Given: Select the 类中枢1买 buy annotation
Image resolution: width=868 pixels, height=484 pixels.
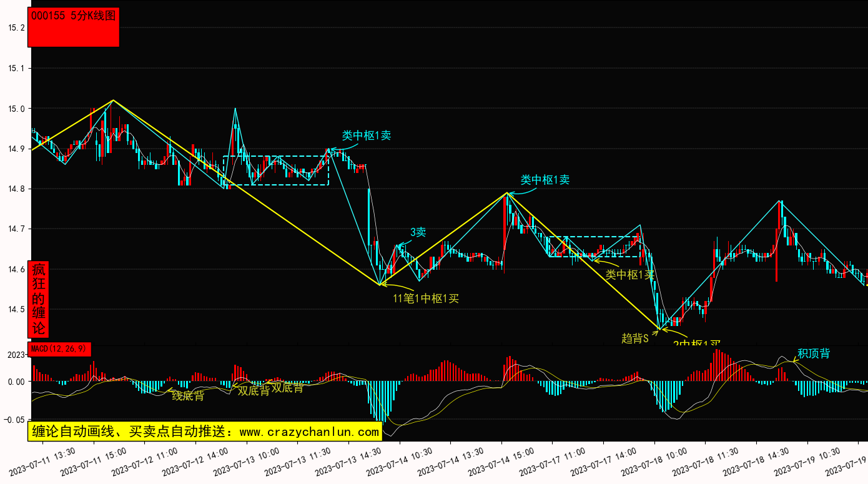Looking at the screenshot, I should click(629, 274).
